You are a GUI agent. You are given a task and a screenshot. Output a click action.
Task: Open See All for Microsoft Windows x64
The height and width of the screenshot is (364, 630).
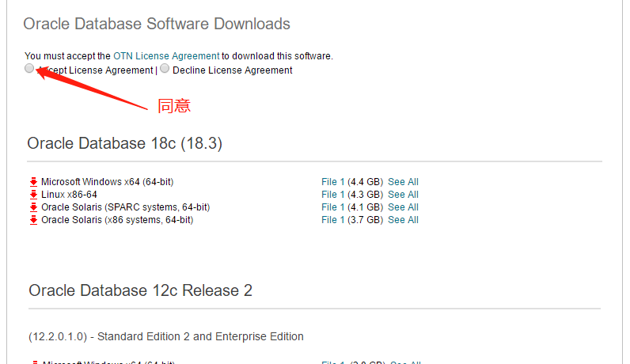[x=403, y=182]
